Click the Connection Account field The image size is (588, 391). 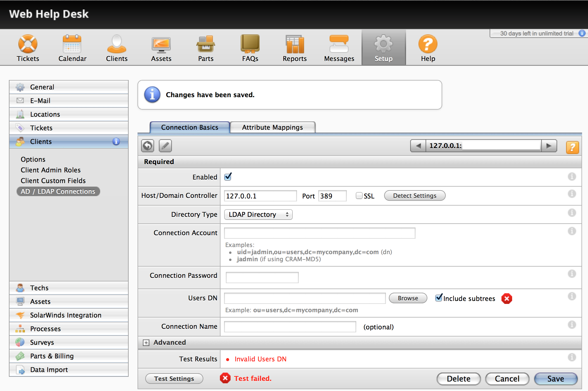[x=319, y=233]
